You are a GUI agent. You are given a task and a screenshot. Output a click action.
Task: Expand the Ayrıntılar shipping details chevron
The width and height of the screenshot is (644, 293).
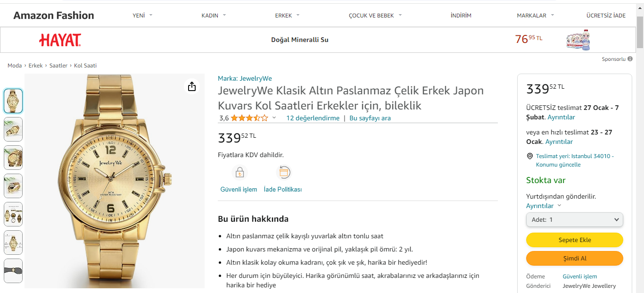[559, 206]
